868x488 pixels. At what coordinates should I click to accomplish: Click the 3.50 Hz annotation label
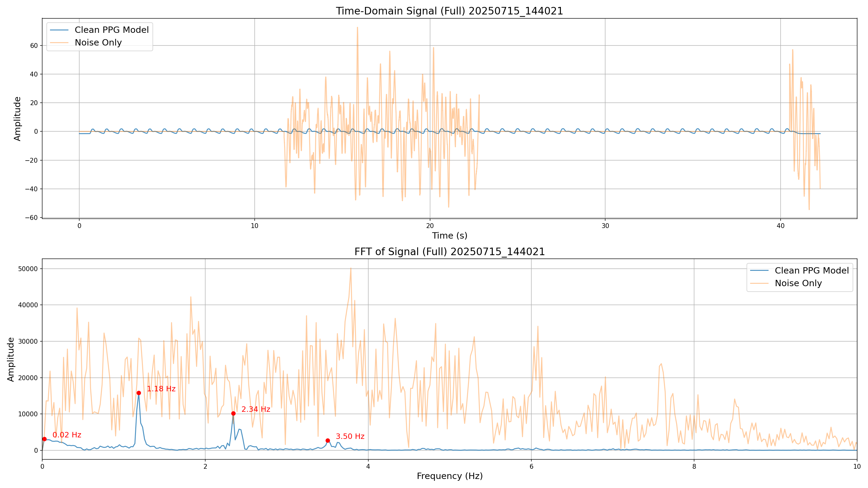[350, 436]
